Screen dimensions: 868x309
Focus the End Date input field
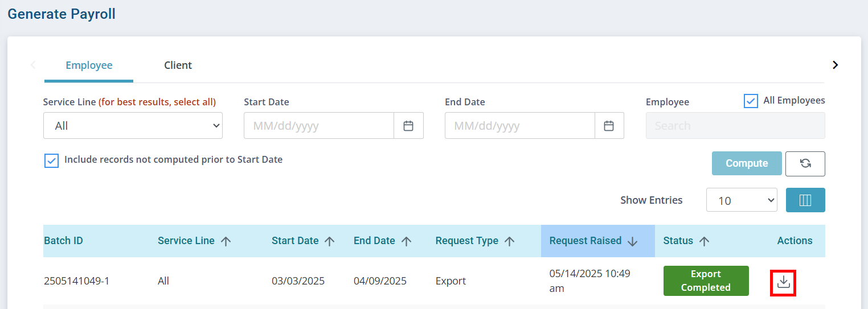[520, 126]
